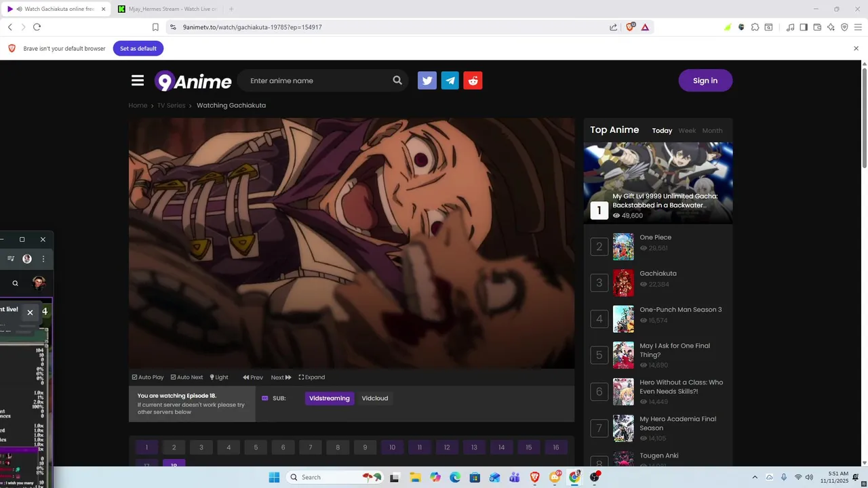This screenshot has width=868, height=488.
Task: Open the TV Series breadcrumb link
Action: [171, 106]
